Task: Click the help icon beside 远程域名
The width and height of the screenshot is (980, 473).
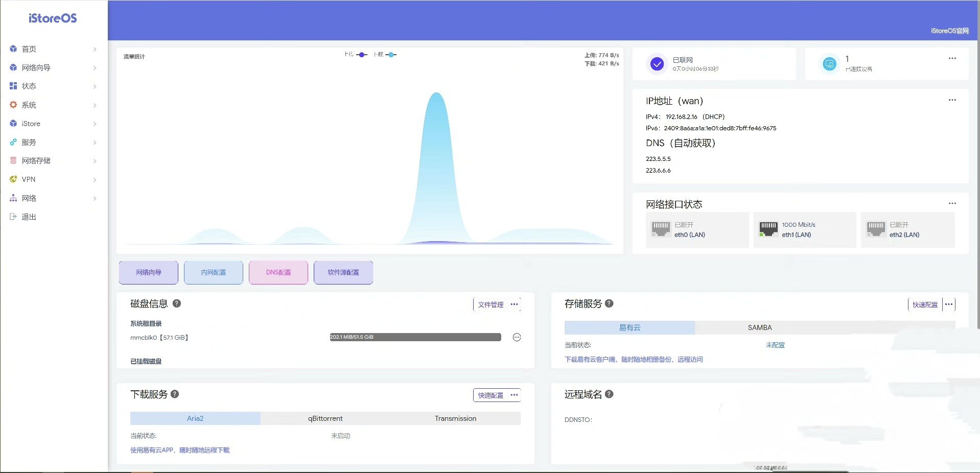Action: (609, 394)
